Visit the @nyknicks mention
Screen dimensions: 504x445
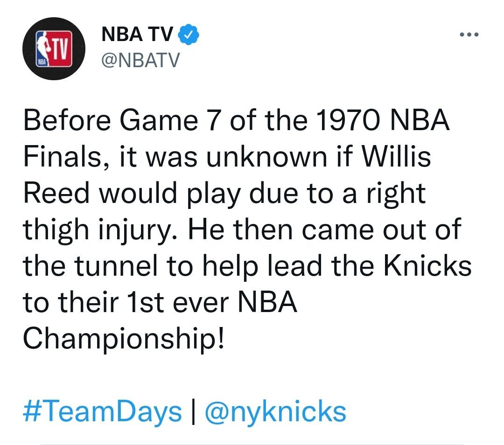click(275, 411)
